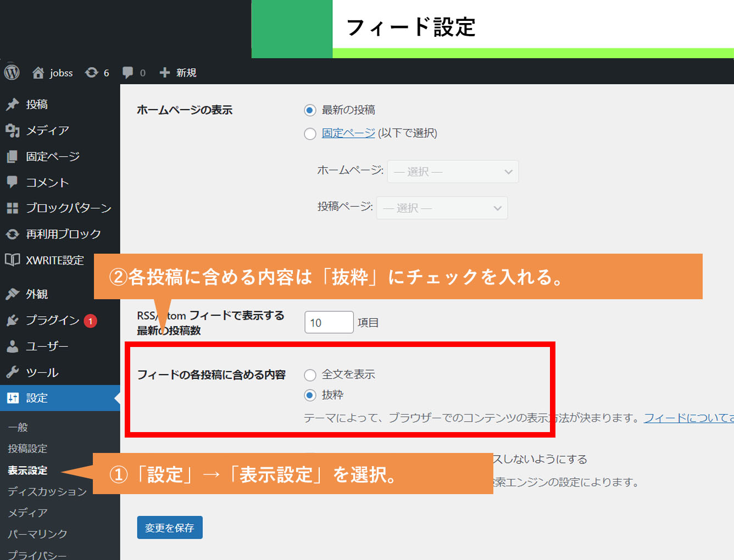734x560 pixels.
Task: Open the comments bubble icon in admin bar
Action: click(x=127, y=72)
